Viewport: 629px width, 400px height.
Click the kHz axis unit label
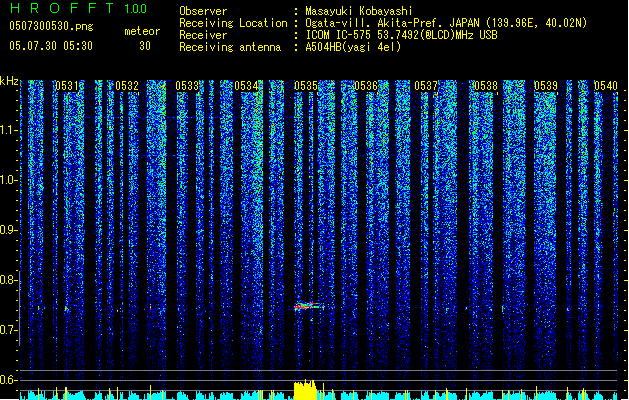pyautogui.click(x=9, y=81)
